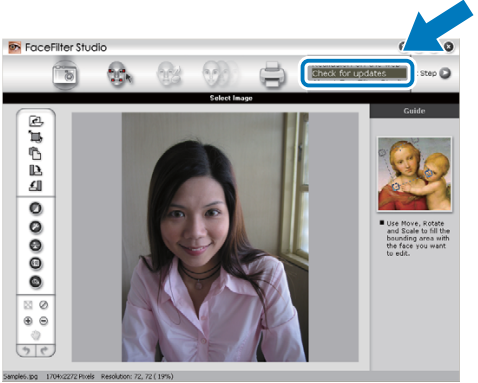Click the Madonna painting guide thumbnail
Viewport: 478px width, 383px height.
pyautogui.click(x=414, y=174)
